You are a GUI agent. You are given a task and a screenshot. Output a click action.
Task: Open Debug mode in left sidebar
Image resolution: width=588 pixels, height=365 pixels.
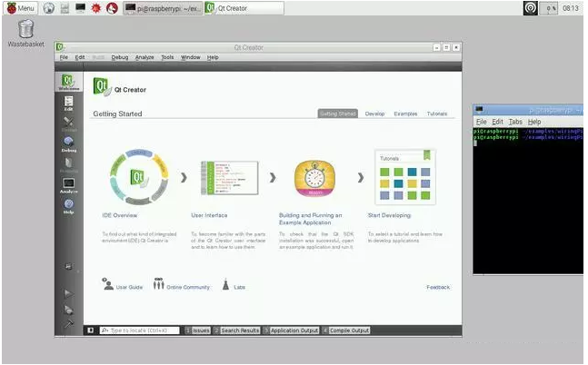click(x=68, y=143)
